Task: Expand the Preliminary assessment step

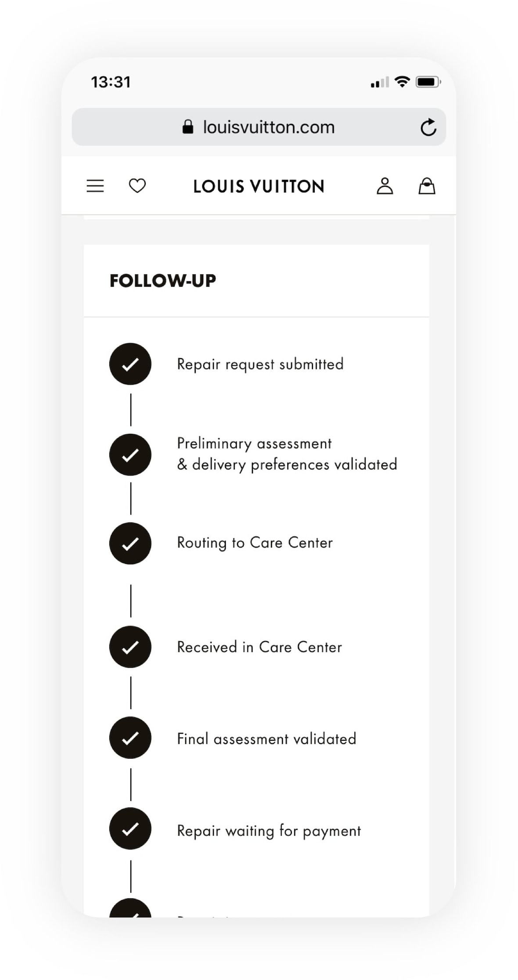Action: tap(287, 454)
